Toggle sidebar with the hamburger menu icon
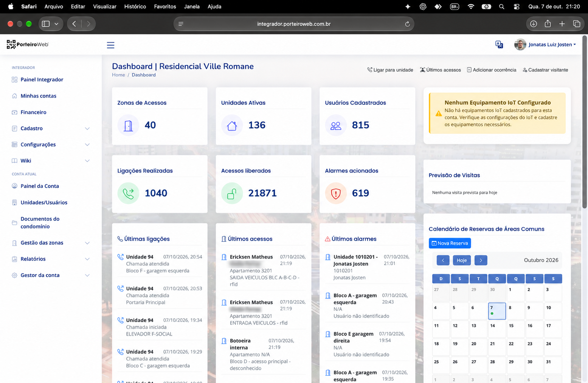Viewport: 588px width, 383px height. coord(110,45)
